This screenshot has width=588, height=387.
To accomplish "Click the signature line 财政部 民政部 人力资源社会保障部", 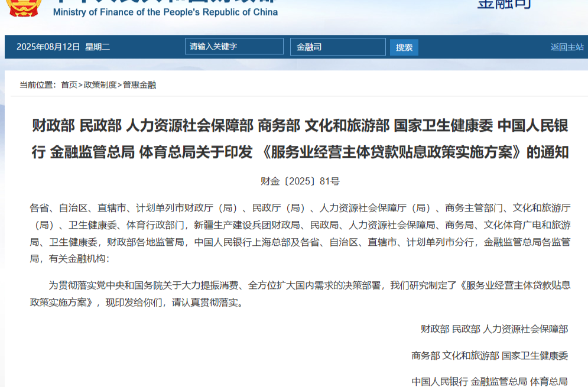I will [x=494, y=329].
